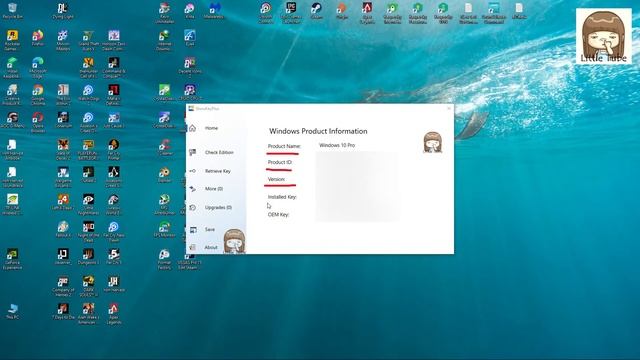Open the Krita desktop shortcut
Image resolution: width=640 pixels, height=360 pixels.
(x=190, y=11)
